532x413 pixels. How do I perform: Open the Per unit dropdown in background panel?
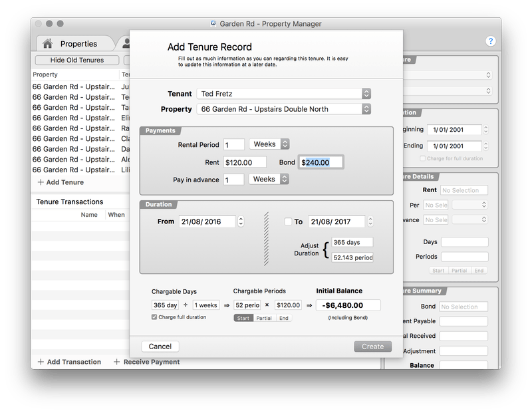(470, 205)
